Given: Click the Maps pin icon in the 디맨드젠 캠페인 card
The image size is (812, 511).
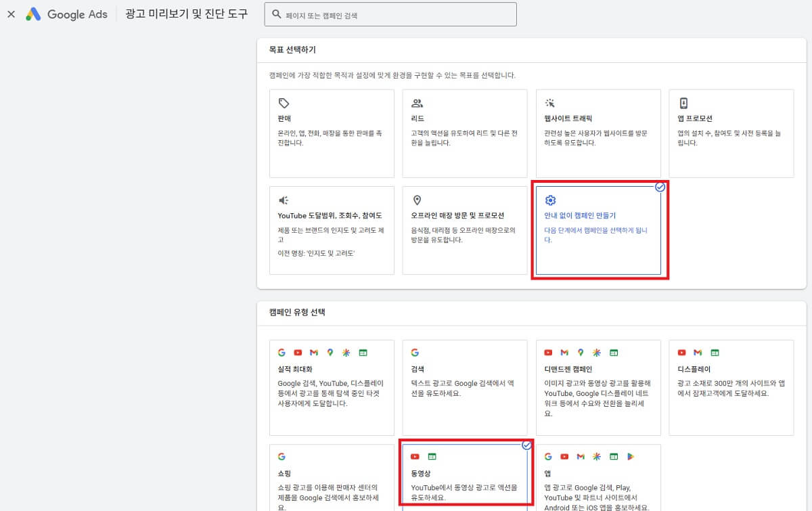Looking at the screenshot, I should pyautogui.click(x=581, y=353).
